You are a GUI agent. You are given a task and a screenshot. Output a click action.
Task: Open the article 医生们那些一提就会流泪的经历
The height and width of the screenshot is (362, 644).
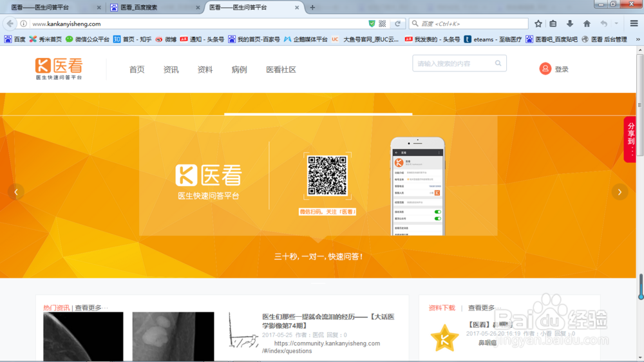tap(328, 321)
